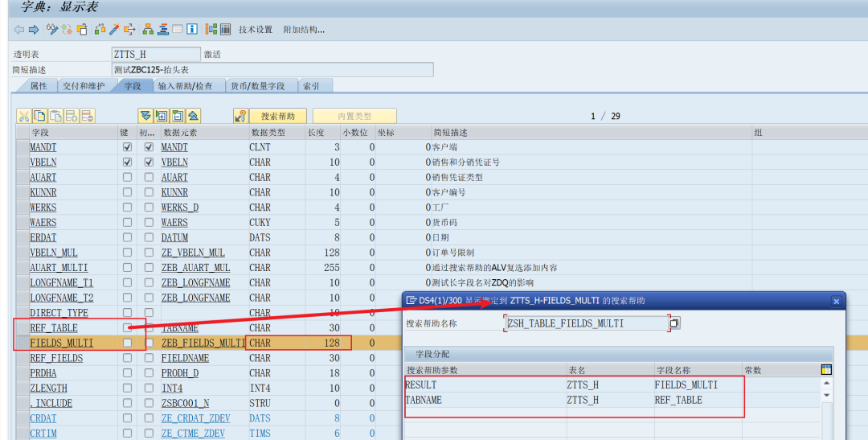Click the .INCLUDE field name
This screenshot has width=868, height=440.
51,404
